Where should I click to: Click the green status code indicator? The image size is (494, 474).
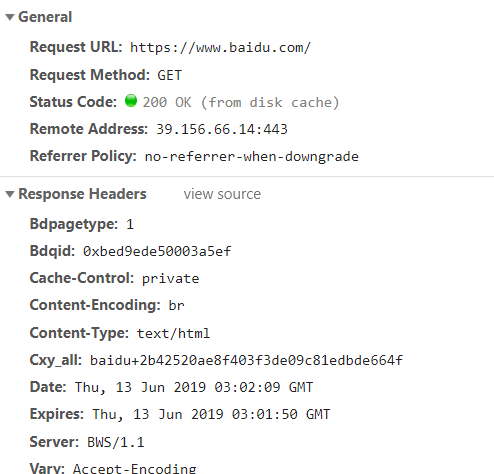tap(131, 101)
